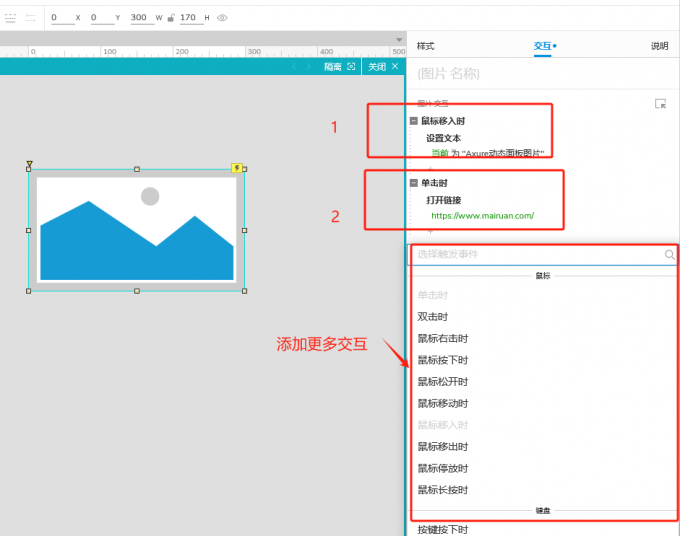Click the yellow rotation marker on image corner
Screen dimensions: 680x536
click(29, 164)
